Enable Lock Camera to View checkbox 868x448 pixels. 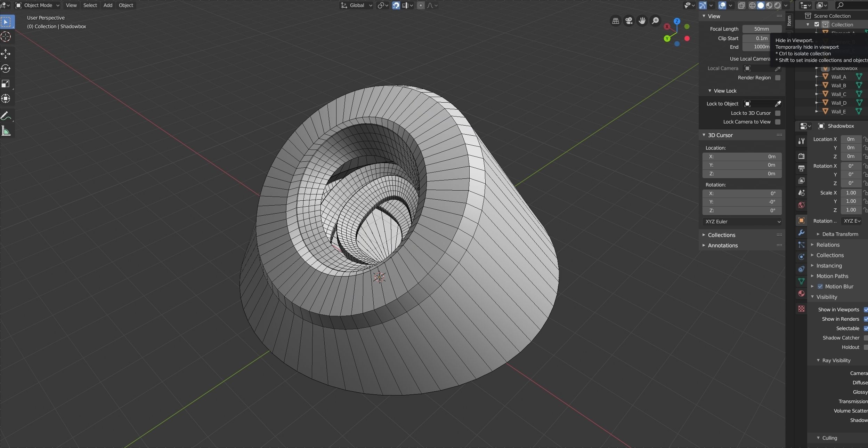click(778, 122)
